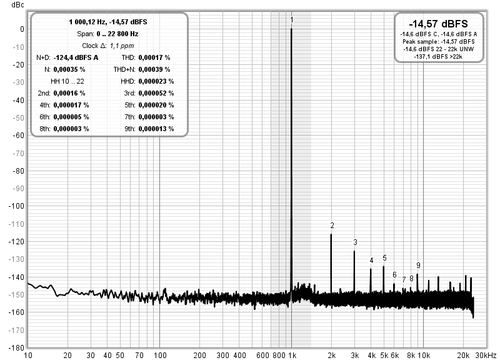
Task: Click the 5th harmonic value '0,000020 %'
Action: pos(156,105)
